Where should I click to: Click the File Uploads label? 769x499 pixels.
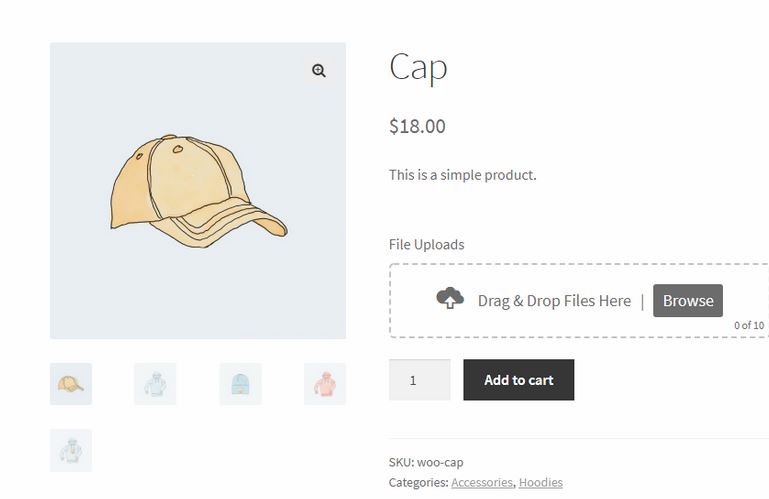point(427,244)
